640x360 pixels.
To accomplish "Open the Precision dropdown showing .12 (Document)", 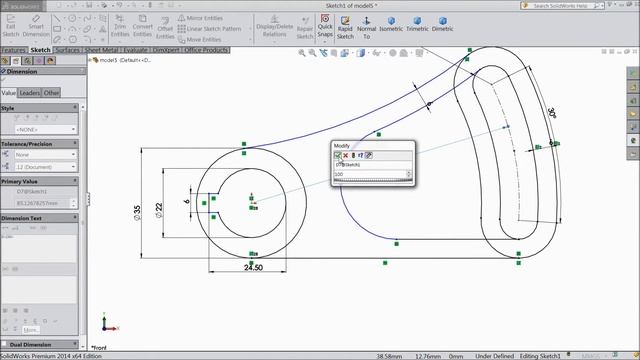I will point(45,167).
